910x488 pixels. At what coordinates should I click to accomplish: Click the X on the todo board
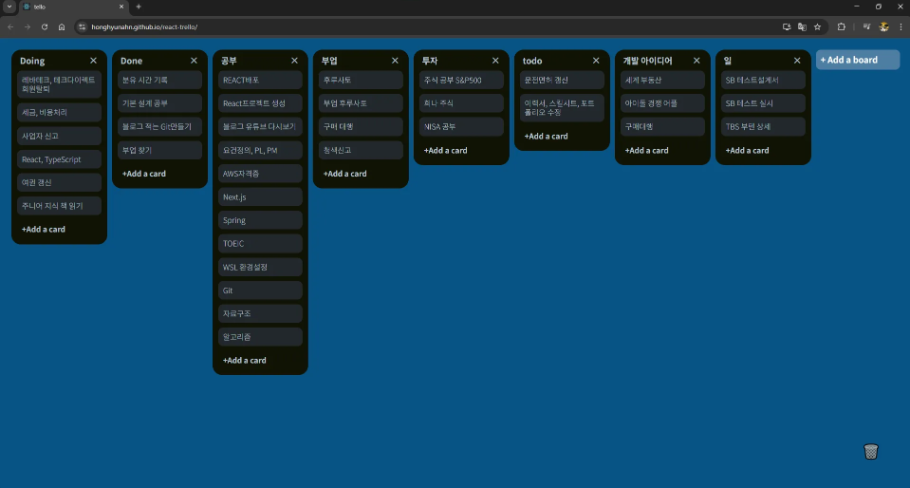point(596,61)
